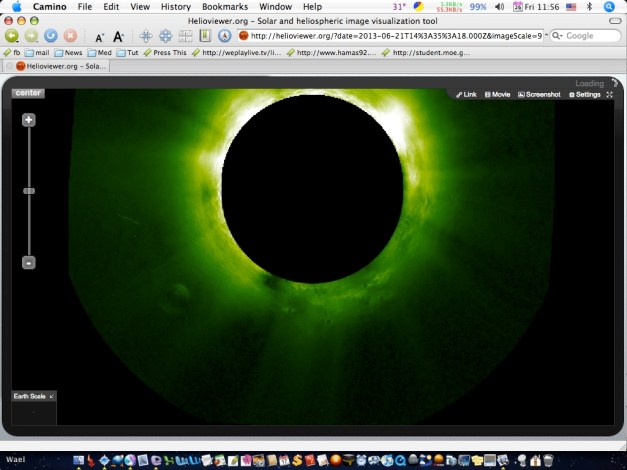Open the student.moe.g bookmark
The height and width of the screenshot is (470, 627).
coord(426,53)
